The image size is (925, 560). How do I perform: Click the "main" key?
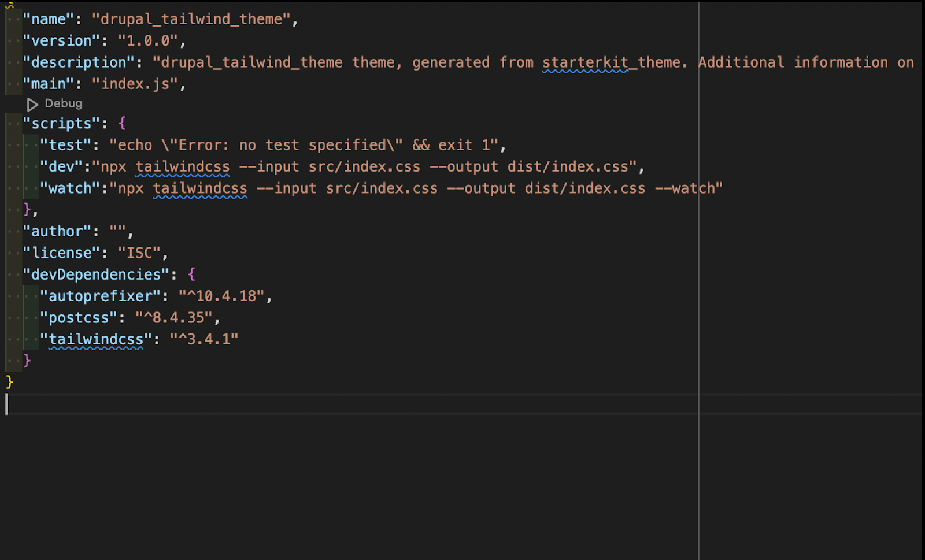[x=49, y=84]
